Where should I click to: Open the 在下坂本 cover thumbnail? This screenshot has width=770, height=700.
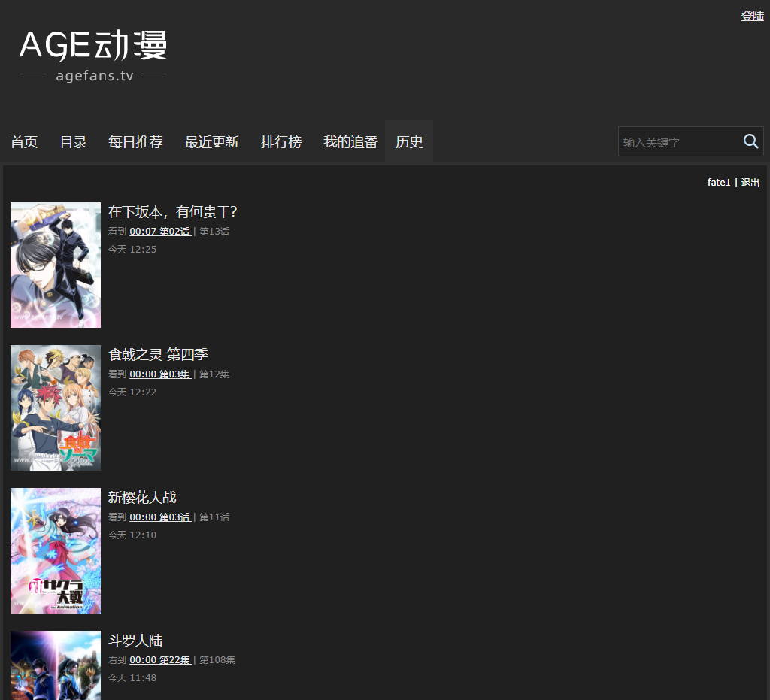56,265
